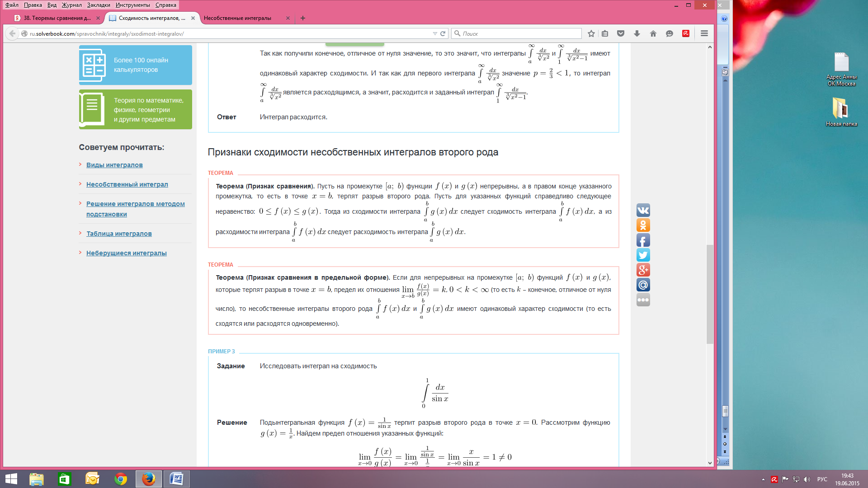Share the page on Odnoklassniki
The image size is (868, 488).
coord(643,225)
